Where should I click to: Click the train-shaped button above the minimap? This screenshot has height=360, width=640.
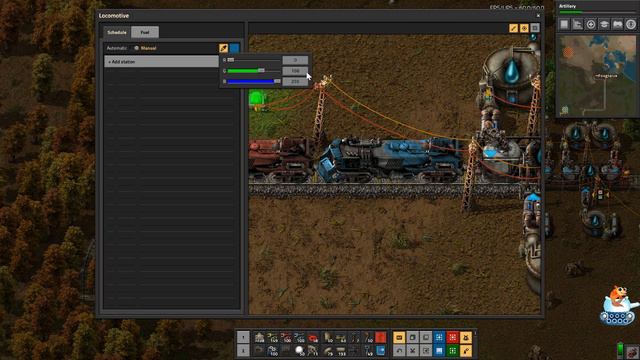618,24
